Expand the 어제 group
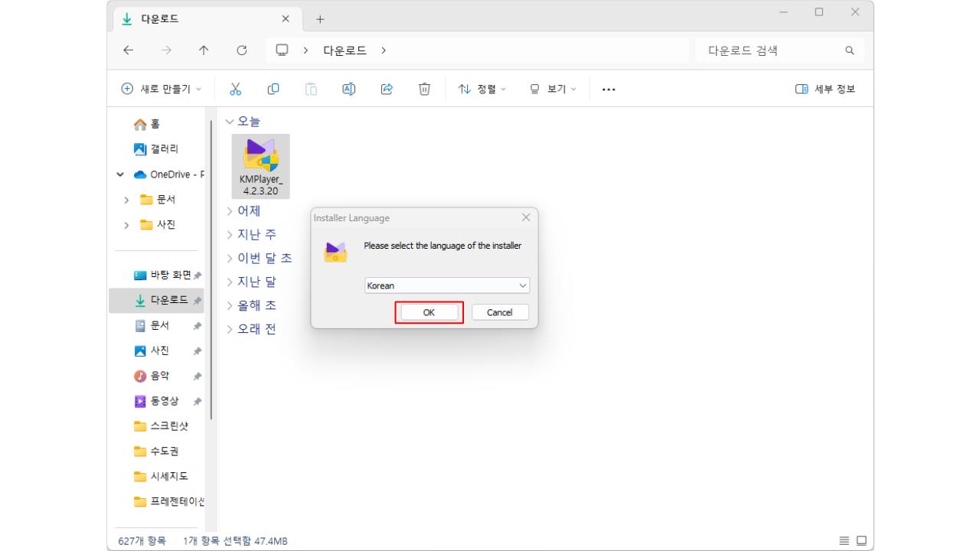This screenshot has height=551, width=980. pos(229,210)
